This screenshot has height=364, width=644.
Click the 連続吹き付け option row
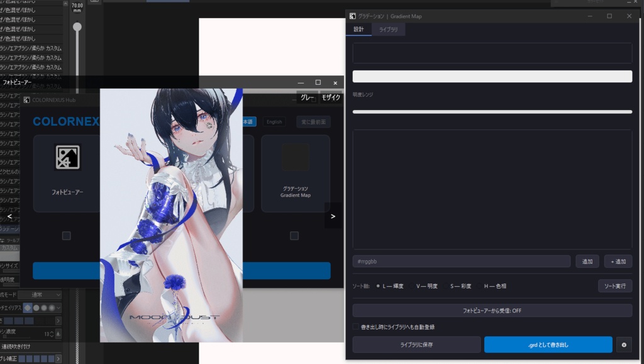[x=31, y=346]
